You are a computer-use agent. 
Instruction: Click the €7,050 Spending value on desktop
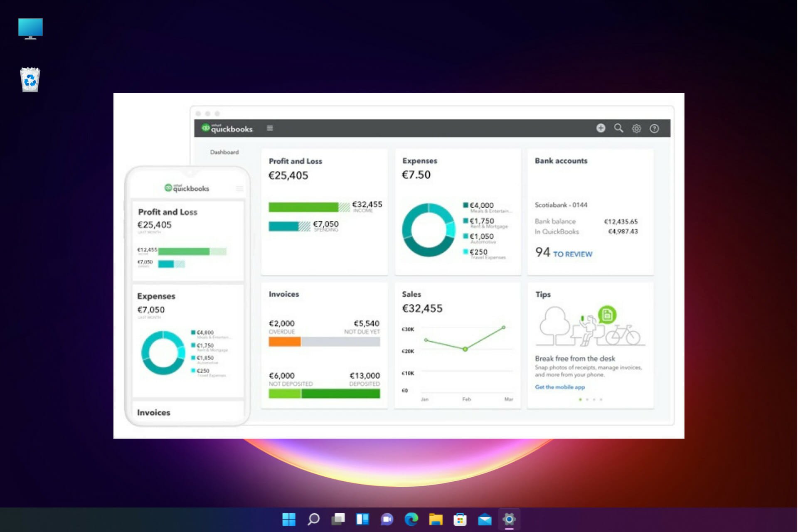326,224
